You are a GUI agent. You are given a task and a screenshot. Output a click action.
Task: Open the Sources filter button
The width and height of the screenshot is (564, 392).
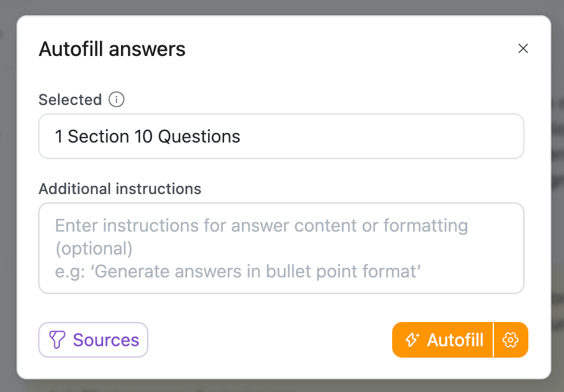(94, 340)
